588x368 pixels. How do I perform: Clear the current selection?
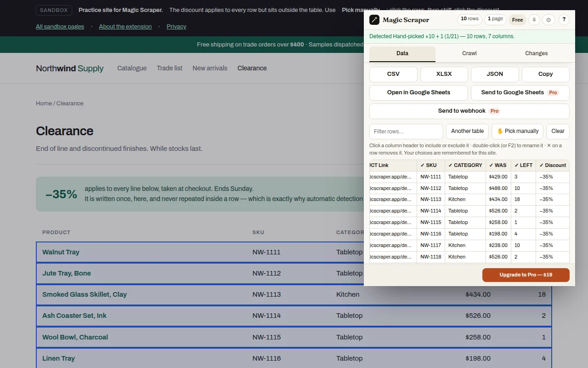tap(558, 131)
